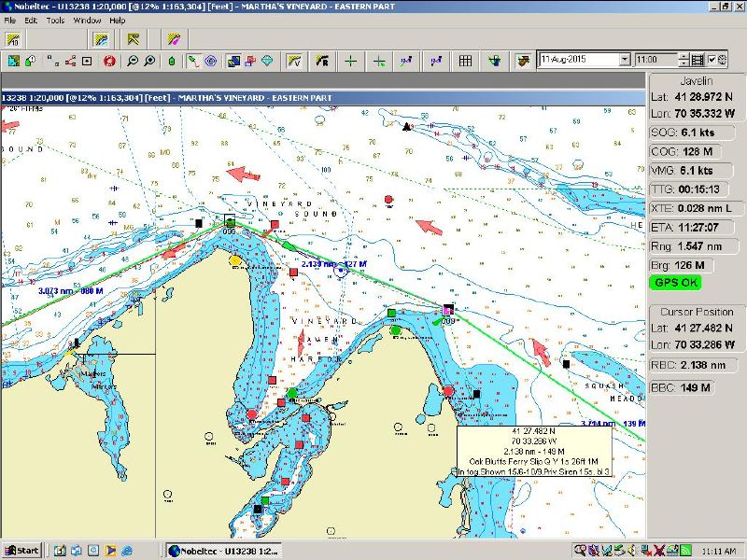
Task: Click the yellow chart icon with the arrow
Action: coord(133,39)
